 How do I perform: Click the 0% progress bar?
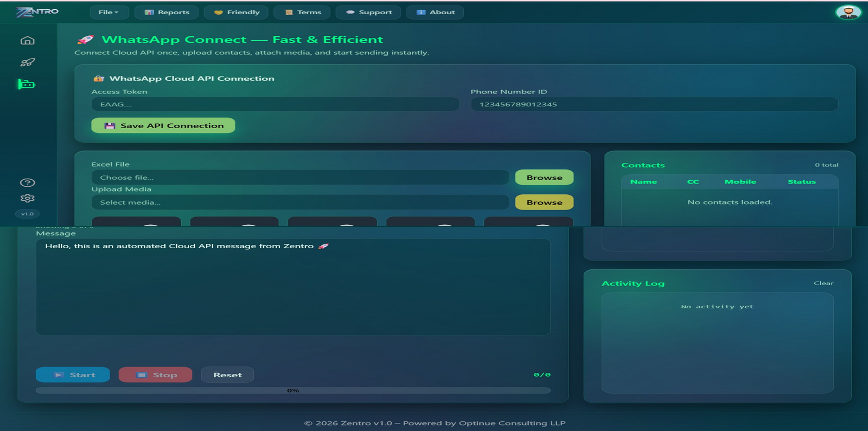pyautogui.click(x=293, y=390)
